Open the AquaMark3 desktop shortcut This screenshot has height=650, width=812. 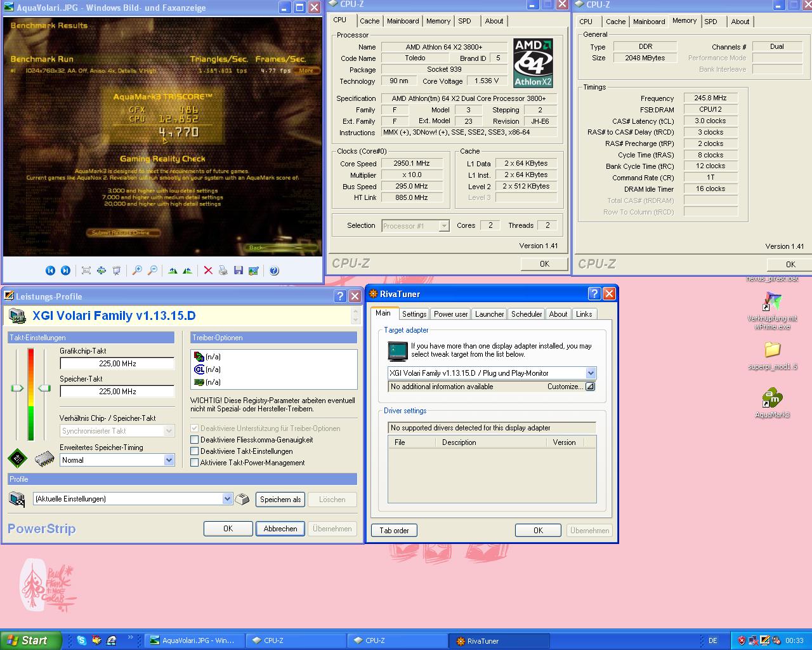[772, 402]
